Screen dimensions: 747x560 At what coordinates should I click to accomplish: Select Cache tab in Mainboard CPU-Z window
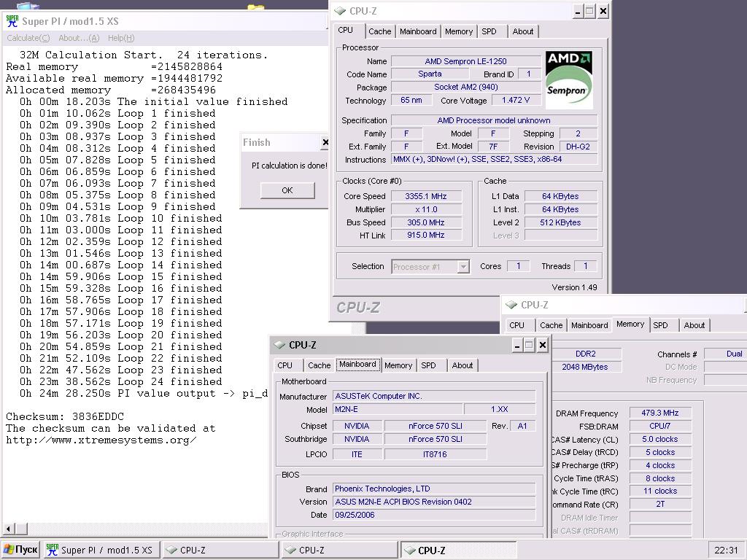tap(319, 365)
